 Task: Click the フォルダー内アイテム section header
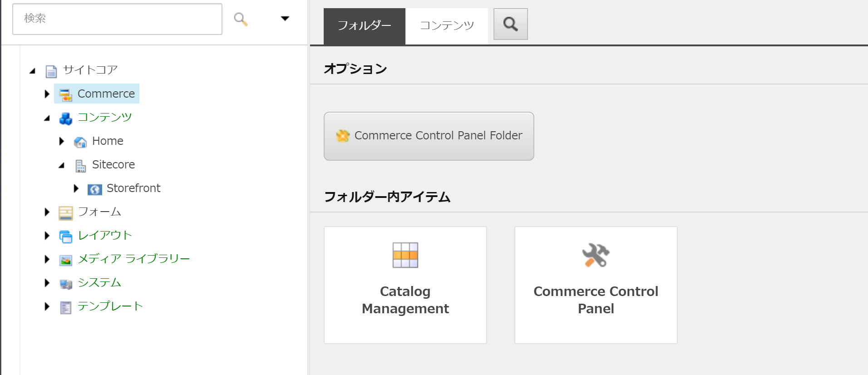(387, 197)
